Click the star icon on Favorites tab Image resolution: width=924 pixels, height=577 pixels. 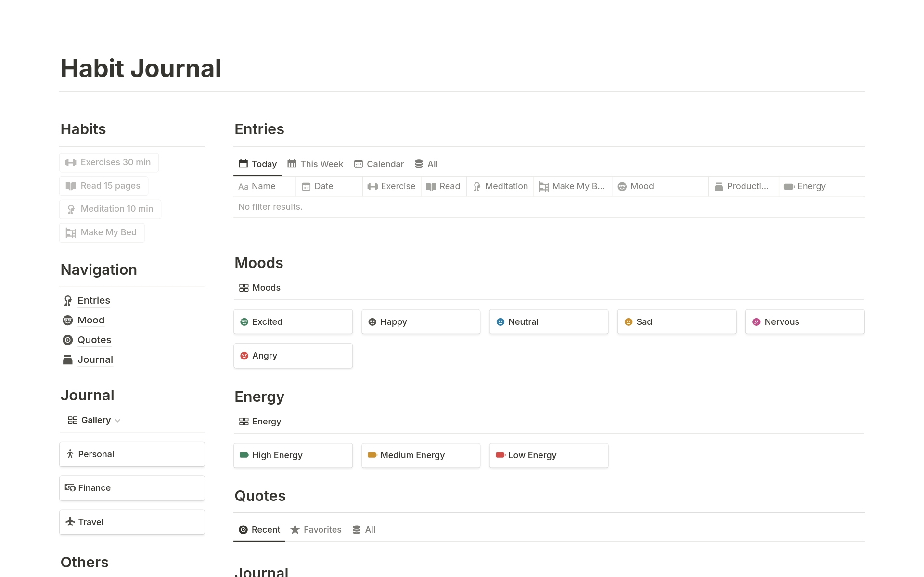click(x=295, y=530)
